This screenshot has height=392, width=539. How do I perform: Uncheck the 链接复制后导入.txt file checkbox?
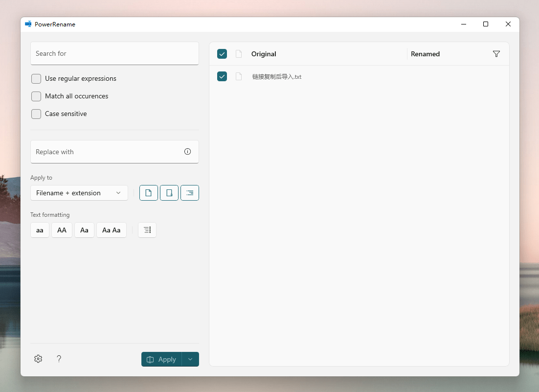point(222,76)
